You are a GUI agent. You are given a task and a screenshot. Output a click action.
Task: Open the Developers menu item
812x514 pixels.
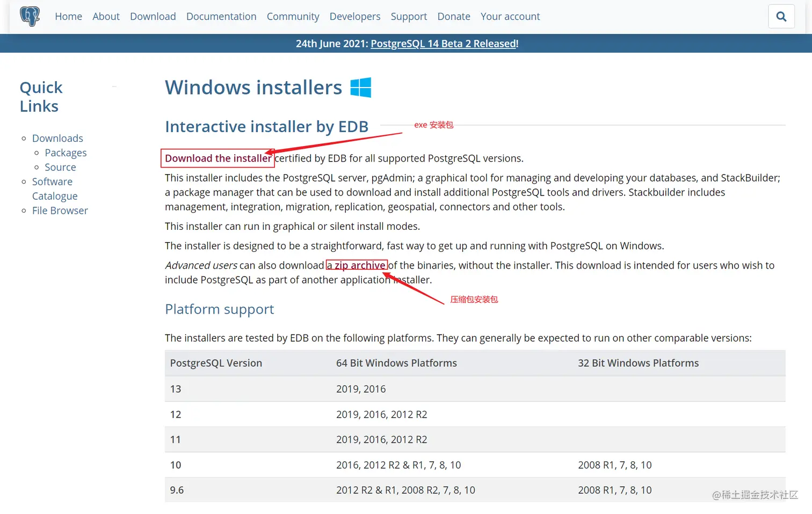355,17
